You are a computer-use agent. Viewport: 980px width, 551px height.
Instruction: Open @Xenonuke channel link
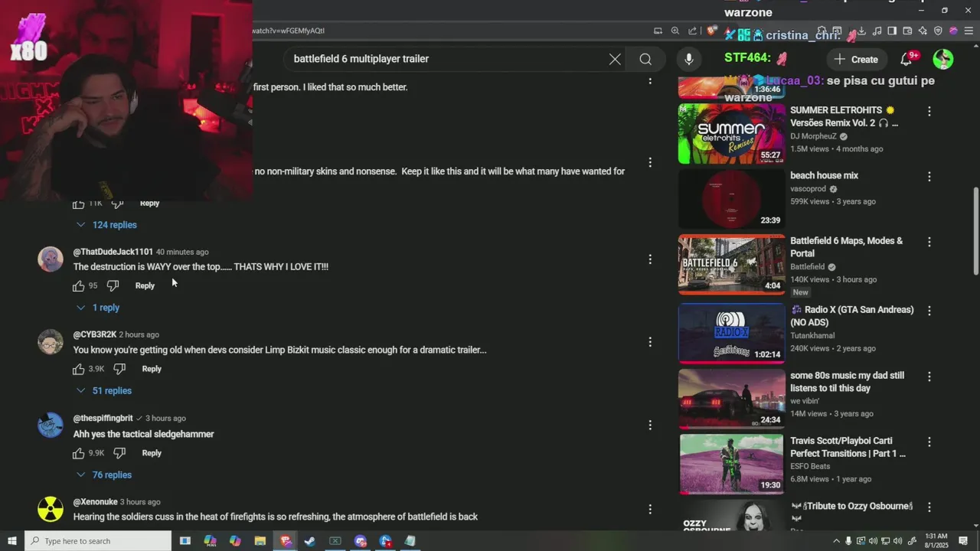coord(96,502)
